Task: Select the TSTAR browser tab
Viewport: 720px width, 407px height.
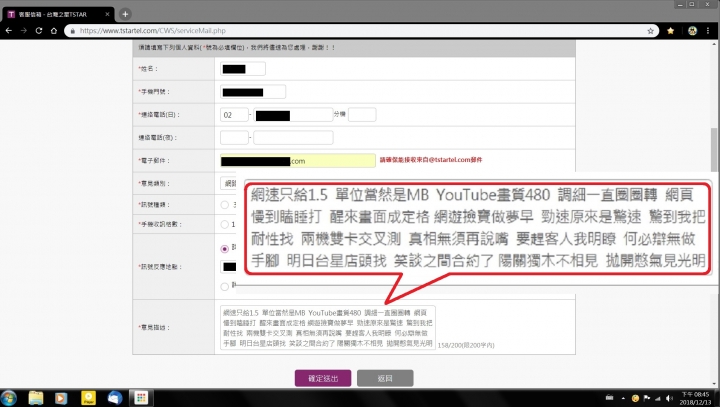Action: tap(57, 14)
